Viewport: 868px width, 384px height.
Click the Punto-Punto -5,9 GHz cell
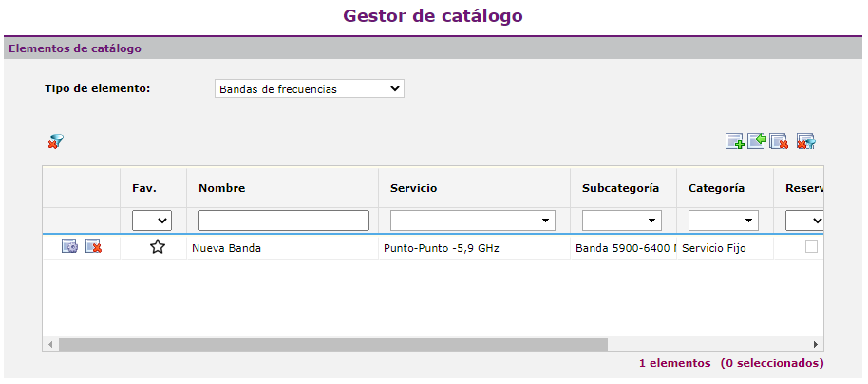tap(475, 248)
